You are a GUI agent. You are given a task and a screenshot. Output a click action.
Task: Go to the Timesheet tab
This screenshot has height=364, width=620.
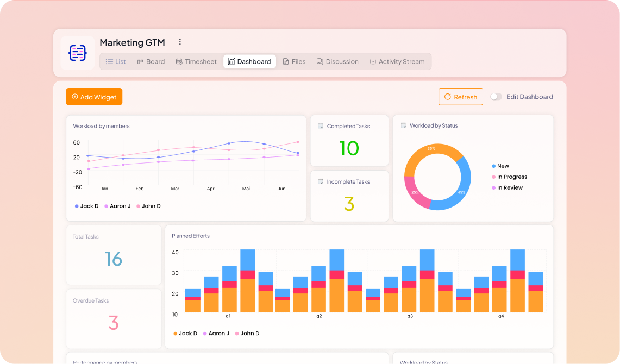tap(197, 61)
